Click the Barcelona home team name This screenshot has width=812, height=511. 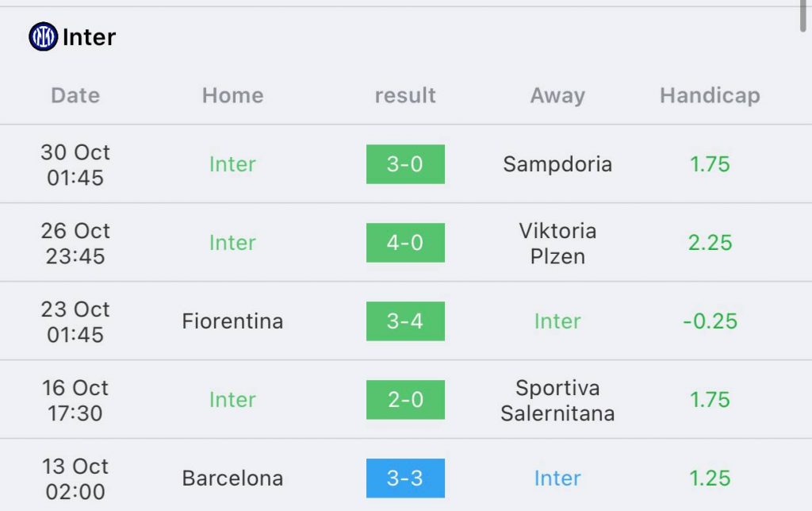pos(232,478)
